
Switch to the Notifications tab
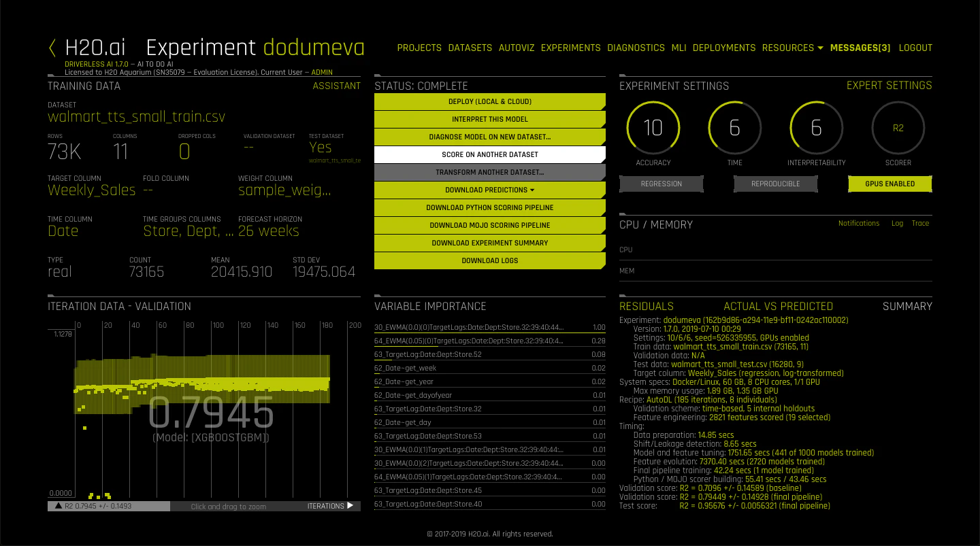(859, 223)
